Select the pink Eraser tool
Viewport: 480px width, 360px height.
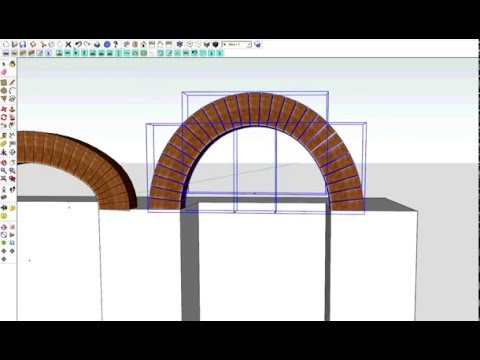click(x=4, y=72)
